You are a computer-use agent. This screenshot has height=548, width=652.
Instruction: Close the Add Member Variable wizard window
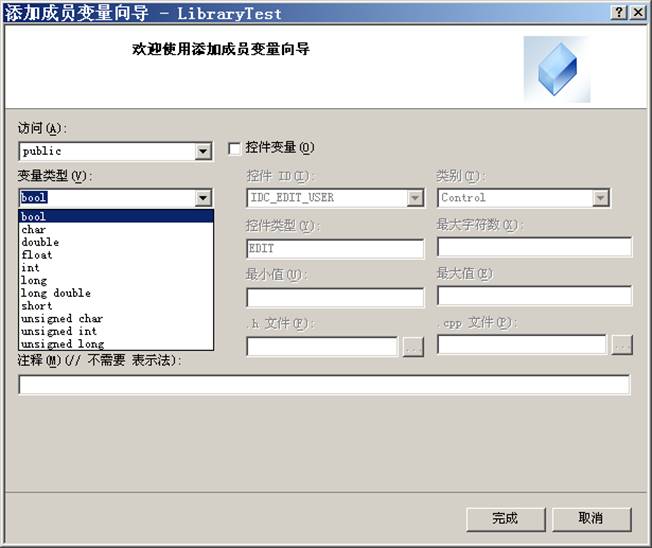pyautogui.click(x=638, y=12)
